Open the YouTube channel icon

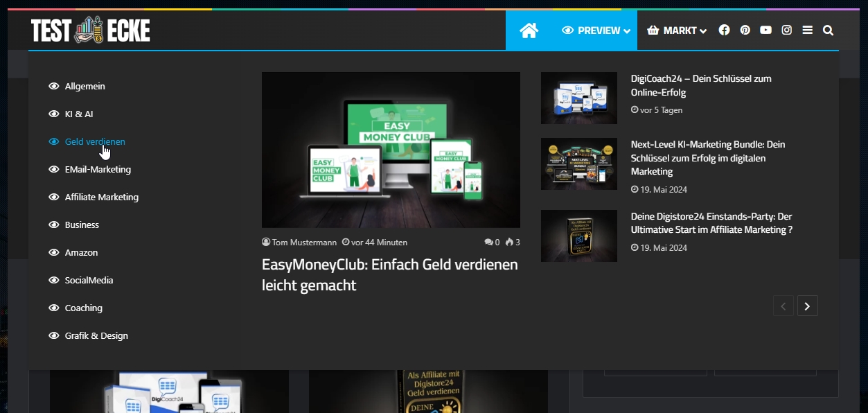click(765, 30)
